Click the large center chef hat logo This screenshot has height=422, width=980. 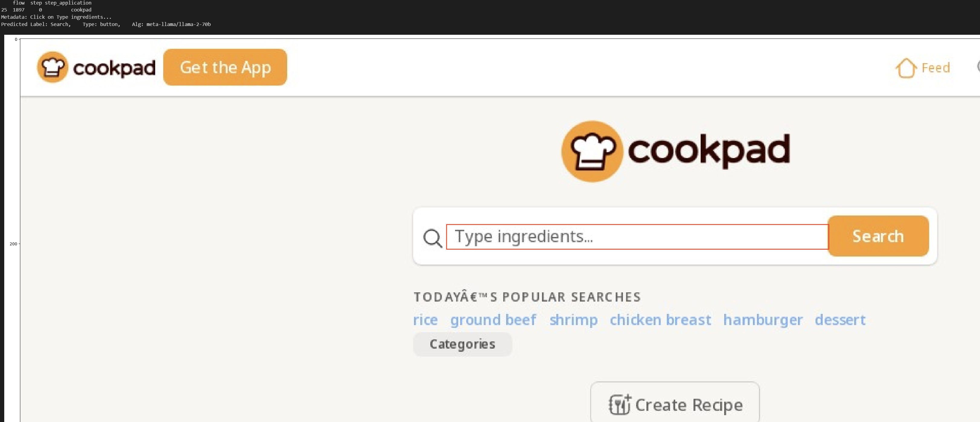[591, 151]
